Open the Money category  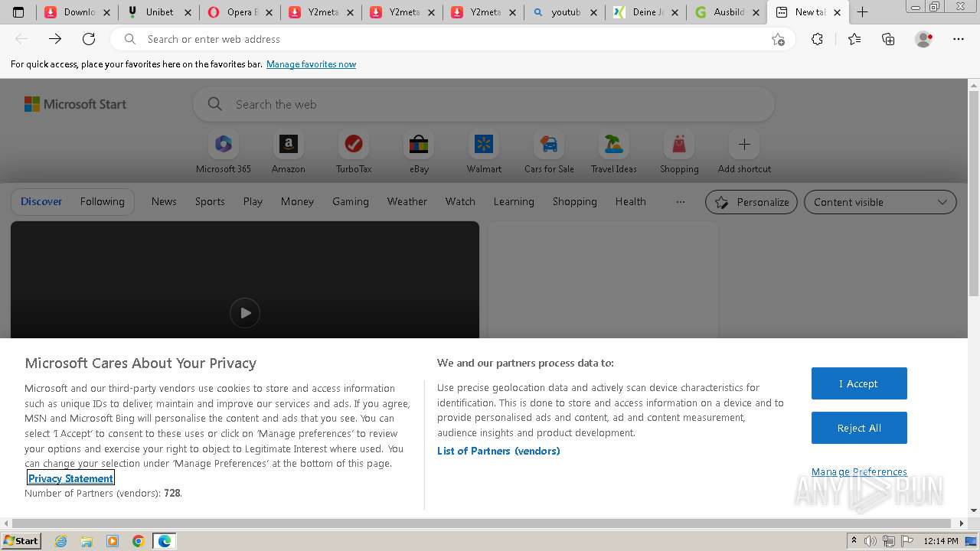(x=297, y=201)
